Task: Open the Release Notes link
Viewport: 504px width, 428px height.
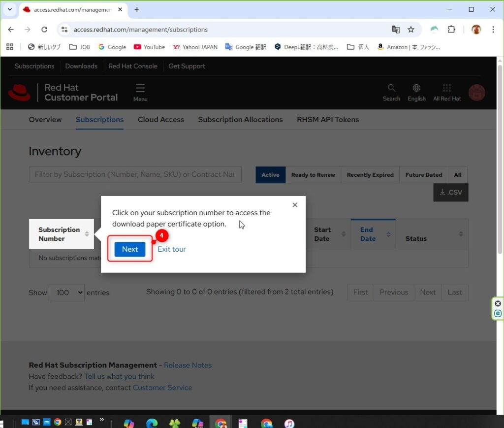Action: 188,365
